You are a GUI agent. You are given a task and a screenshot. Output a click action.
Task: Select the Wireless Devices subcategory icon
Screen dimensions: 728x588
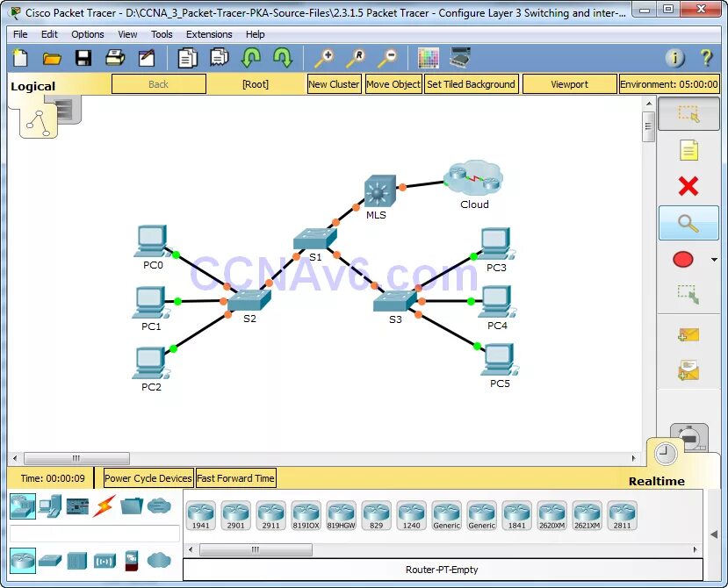coord(105,561)
